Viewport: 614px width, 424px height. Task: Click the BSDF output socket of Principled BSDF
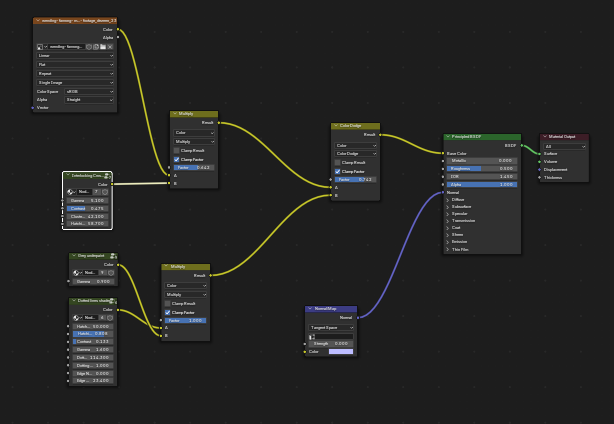tap(522, 146)
